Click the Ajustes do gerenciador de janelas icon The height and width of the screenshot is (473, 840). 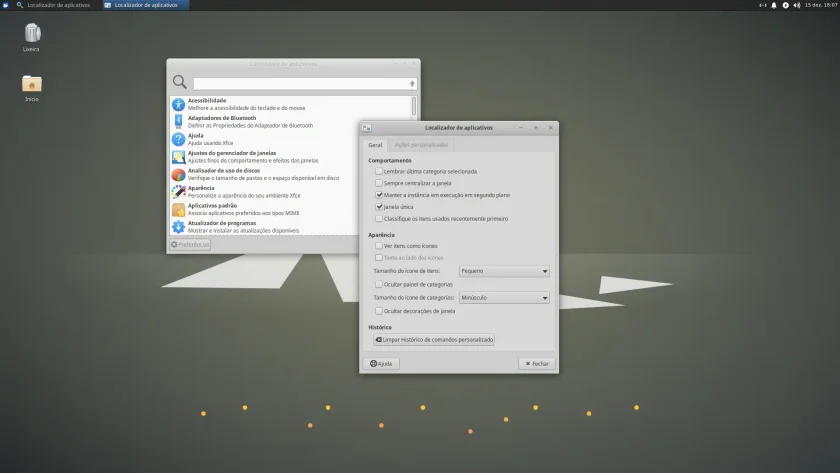pos(178,157)
